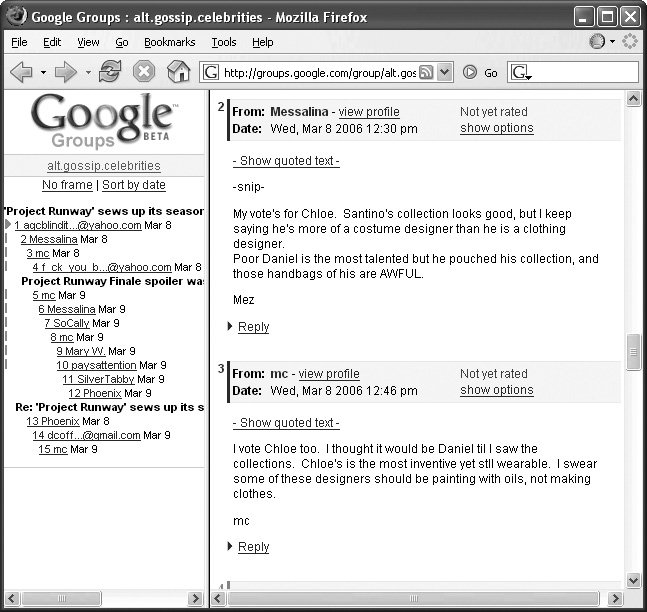Open the Back button history dropdown arrow
Screen dimensions: 647x612
pyautogui.click(x=42, y=72)
